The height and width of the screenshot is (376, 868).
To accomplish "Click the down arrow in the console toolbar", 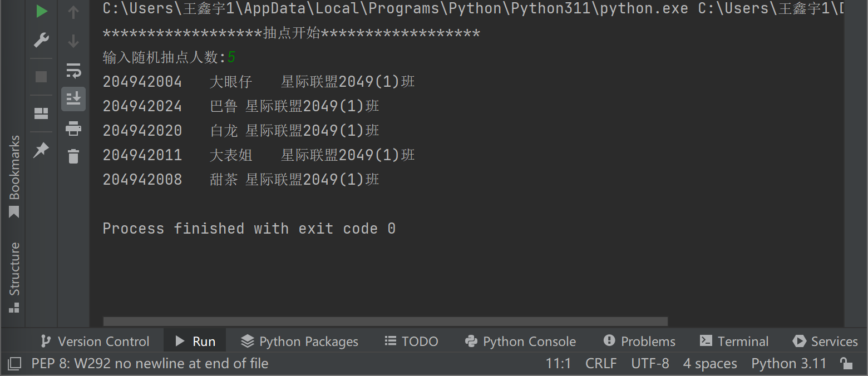I will 73,41.
